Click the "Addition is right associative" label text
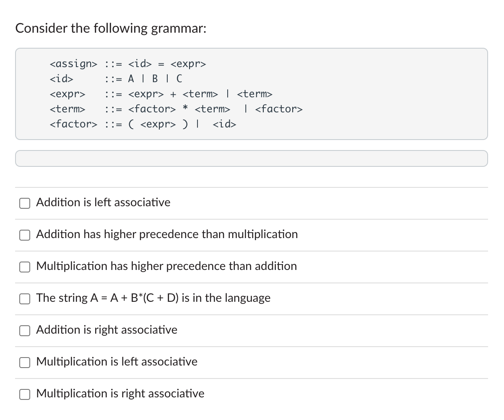The width and height of the screenshot is (504, 420). [x=107, y=330]
